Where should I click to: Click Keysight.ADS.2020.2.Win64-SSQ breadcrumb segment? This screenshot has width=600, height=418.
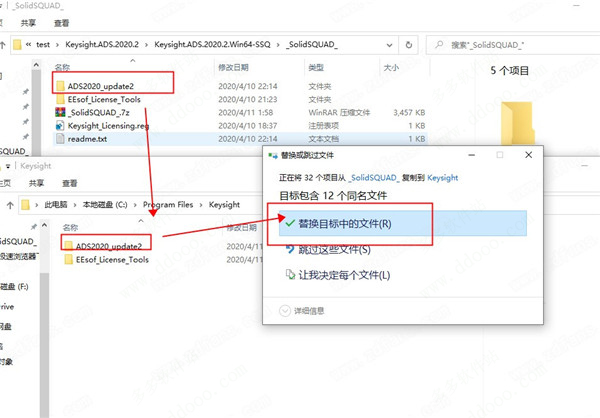212,44
